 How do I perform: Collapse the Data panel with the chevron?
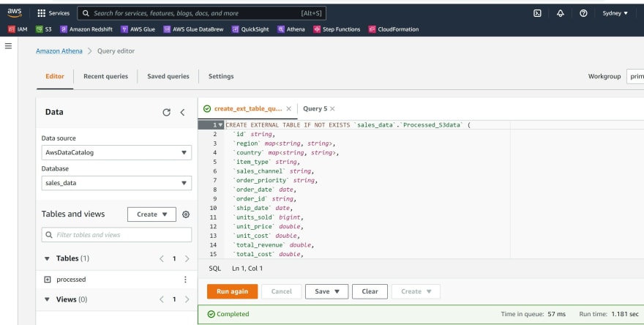(182, 112)
